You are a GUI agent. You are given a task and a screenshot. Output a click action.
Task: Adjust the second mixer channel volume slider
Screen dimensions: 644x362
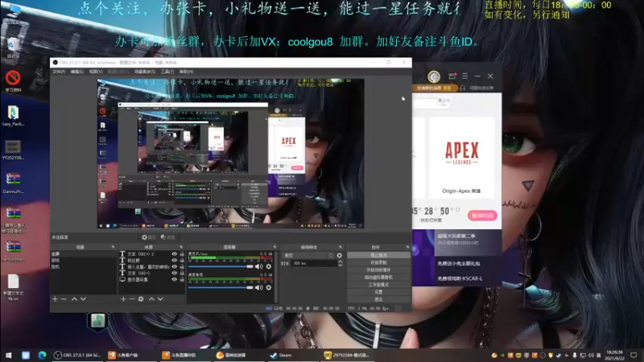(x=221, y=287)
